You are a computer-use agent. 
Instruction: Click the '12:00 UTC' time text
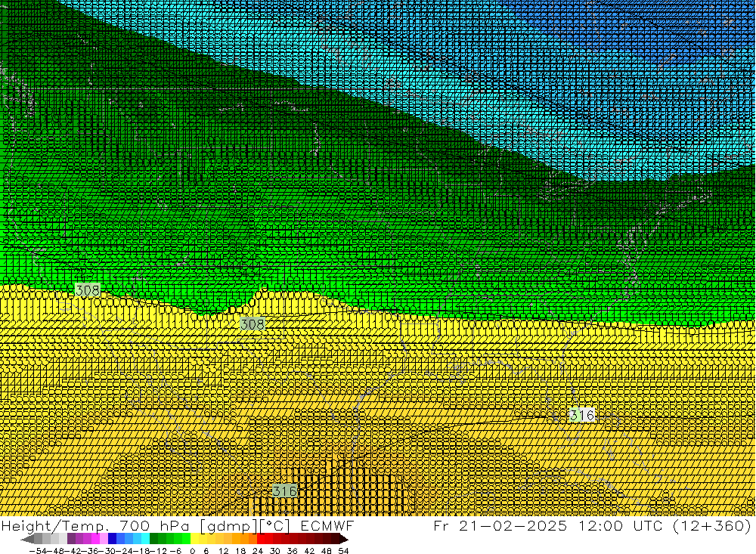[x=622, y=525]
